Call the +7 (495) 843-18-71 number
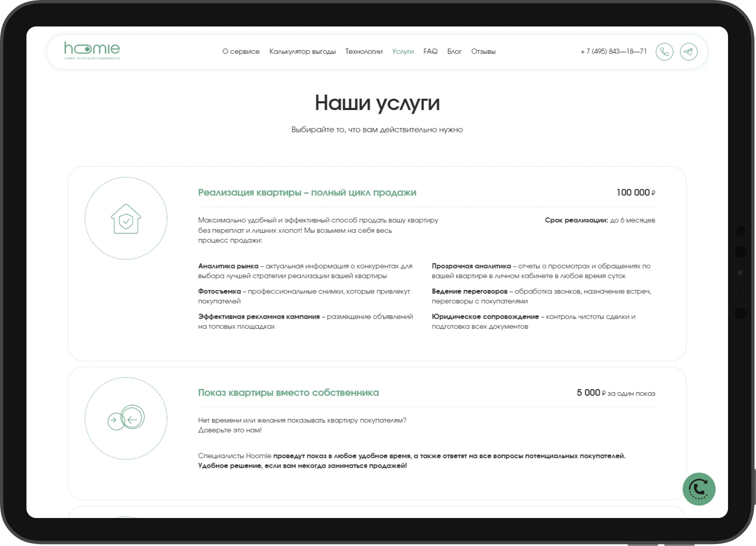Screen dimensions: 756x546 tap(613, 51)
